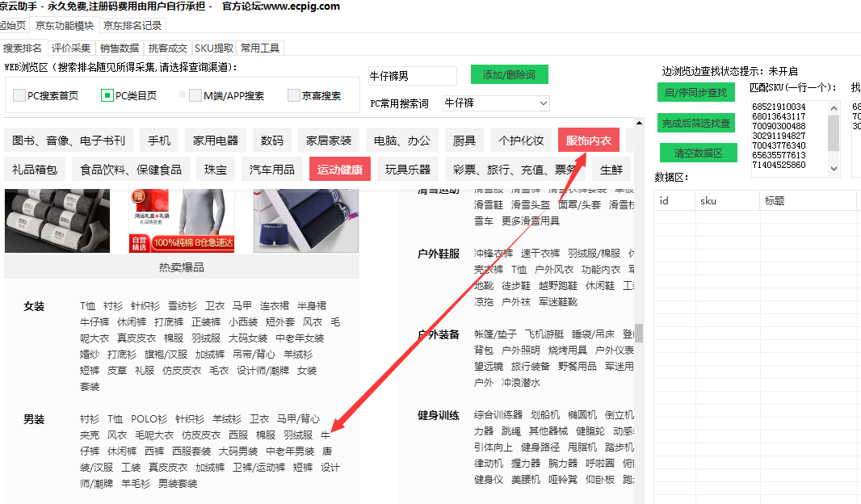Open the 卫裤/运动裤 link
The image size is (861, 504).
pos(258,467)
